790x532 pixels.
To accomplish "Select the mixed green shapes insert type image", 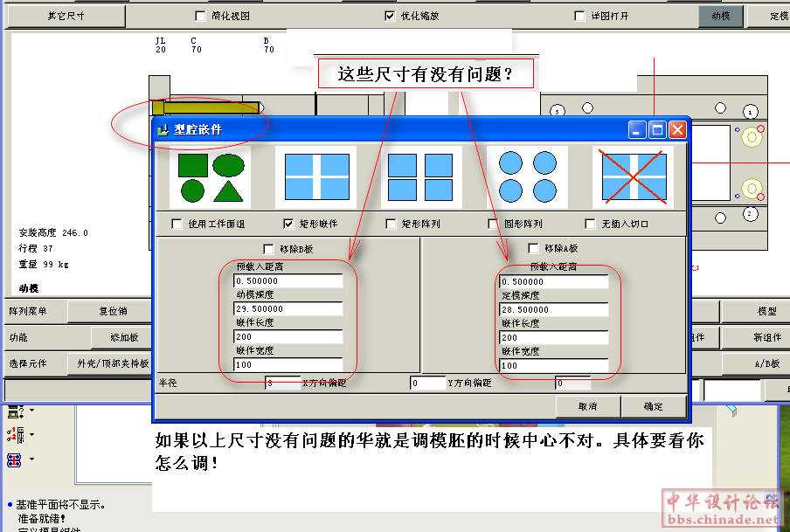I will pos(210,177).
